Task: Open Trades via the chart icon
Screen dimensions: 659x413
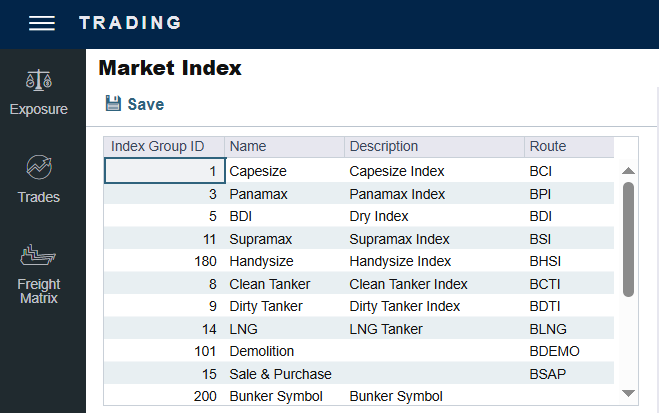Action: tap(39, 167)
